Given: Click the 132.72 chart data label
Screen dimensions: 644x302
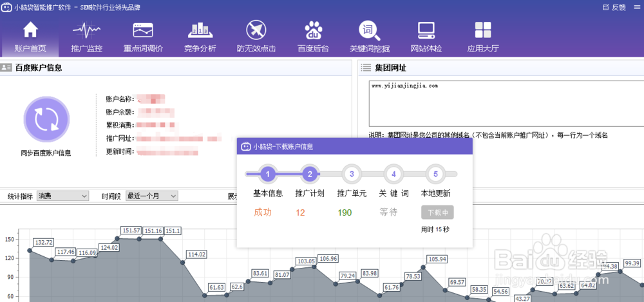Looking at the screenshot, I should tap(44, 242).
